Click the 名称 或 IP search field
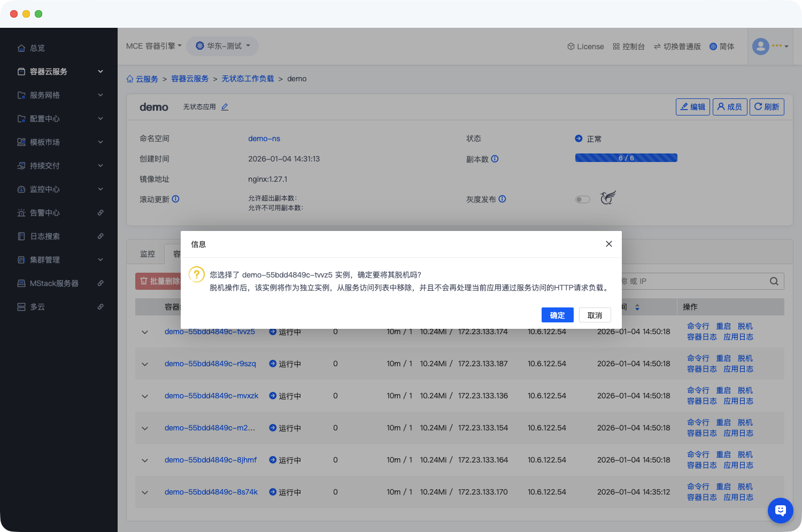 [695, 281]
